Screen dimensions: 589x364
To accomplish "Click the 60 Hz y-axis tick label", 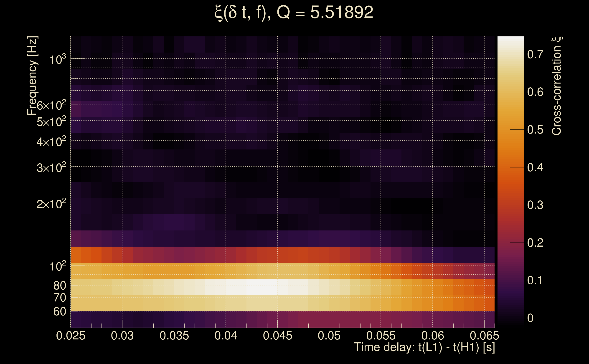I will coord(59,311).
